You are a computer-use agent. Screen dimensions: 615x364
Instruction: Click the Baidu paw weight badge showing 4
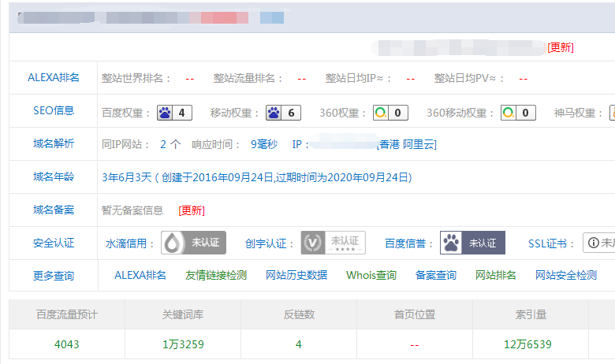[174, 113]
